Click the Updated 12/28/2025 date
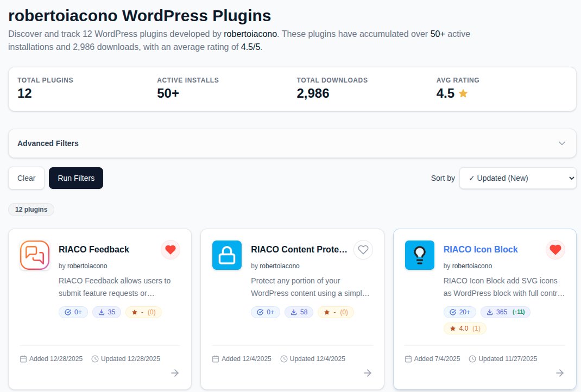 126,359
